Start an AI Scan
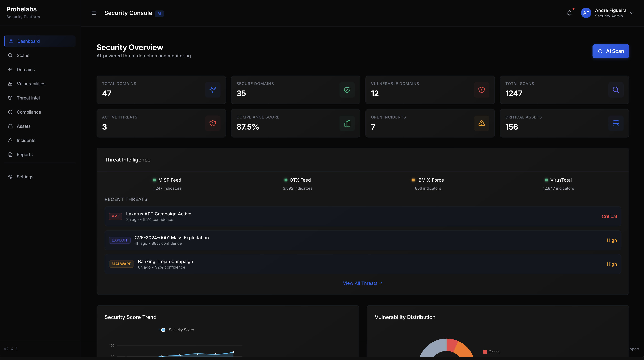This screenshot has height=360, width=644. point(611,51)
